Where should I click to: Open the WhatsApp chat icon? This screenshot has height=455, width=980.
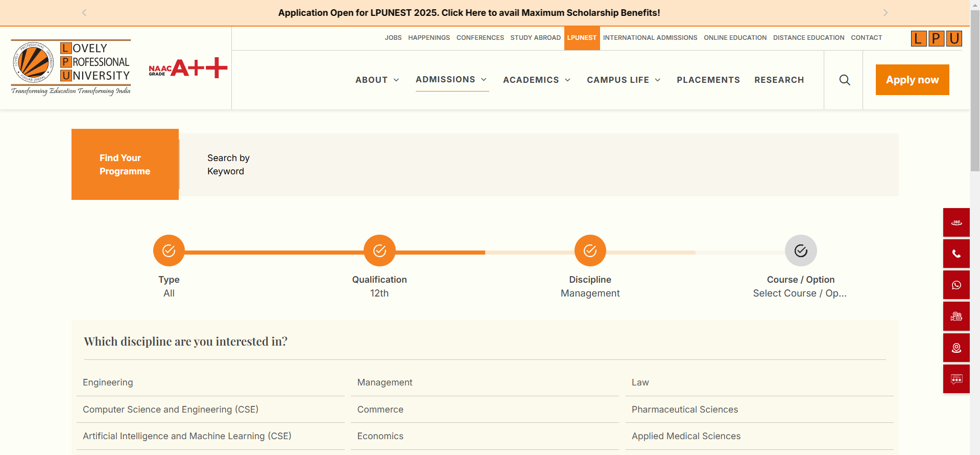956,285
